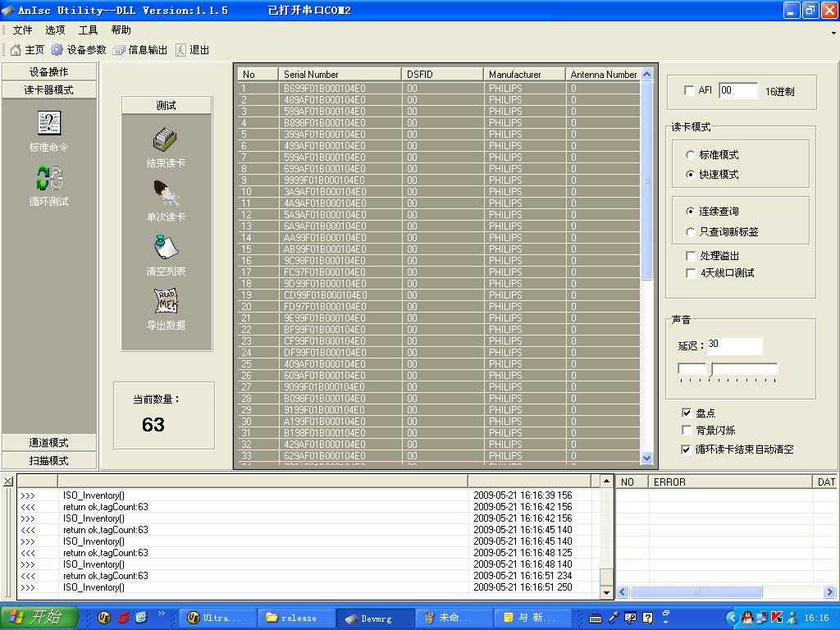Click the help question mark language bar icon

point(648,618)
